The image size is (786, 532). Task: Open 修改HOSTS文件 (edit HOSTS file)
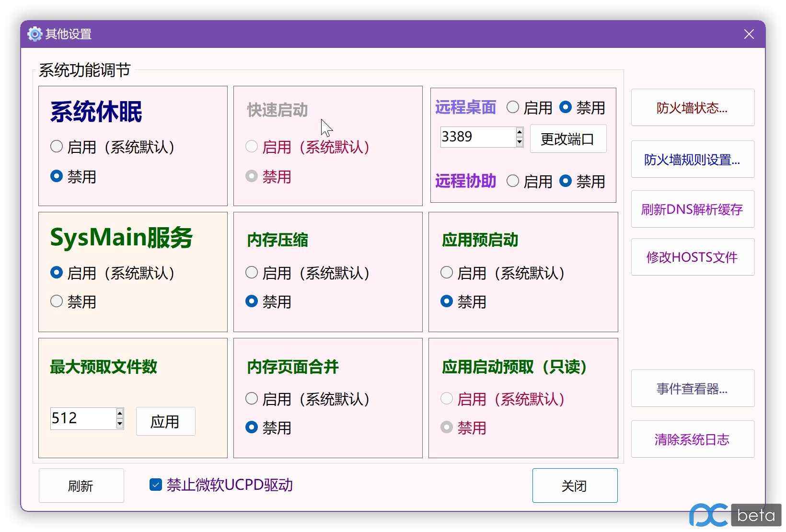pyautogui.click(x=693, y=257)
